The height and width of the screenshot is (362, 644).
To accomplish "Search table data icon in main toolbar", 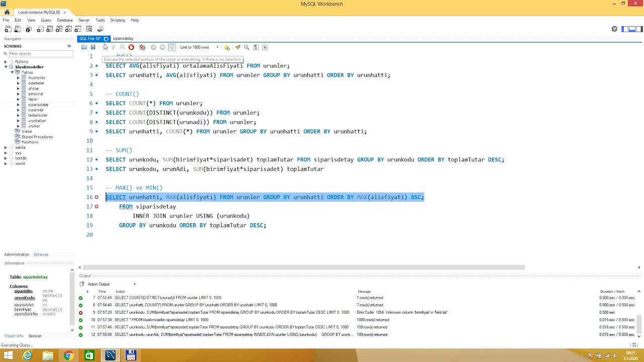I will [89, 29].
